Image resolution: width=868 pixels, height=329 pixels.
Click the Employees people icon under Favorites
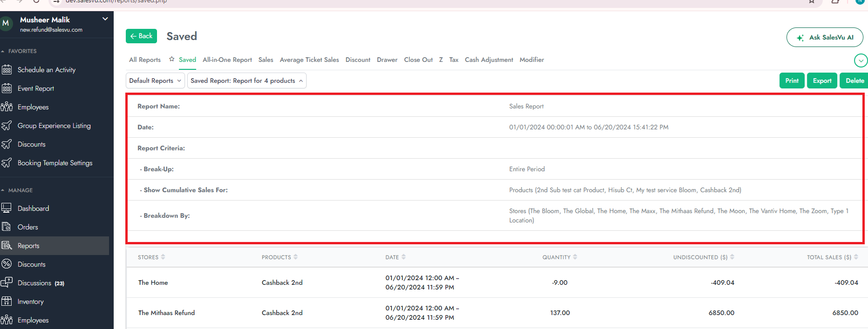tap(7, 107)
